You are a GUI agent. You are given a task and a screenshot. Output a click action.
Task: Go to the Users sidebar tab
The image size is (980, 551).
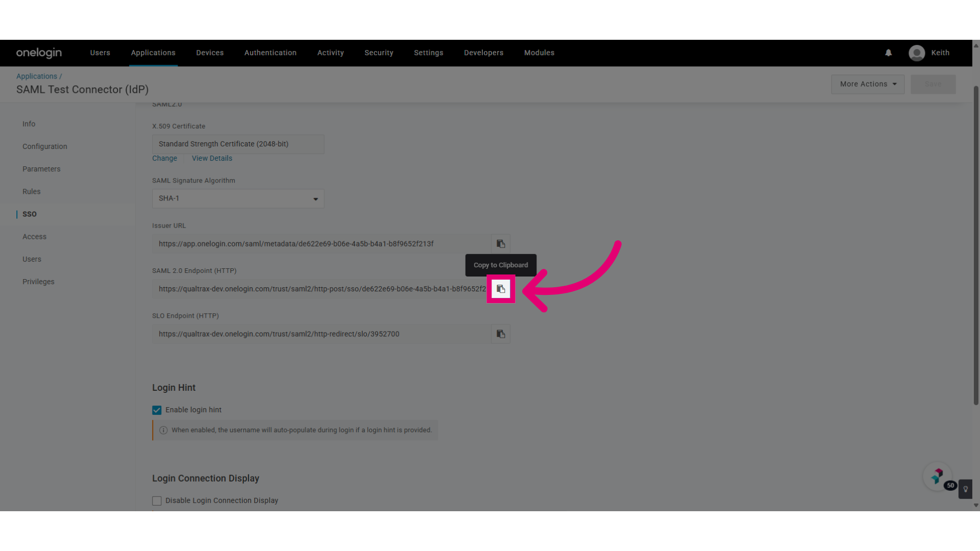32,259
